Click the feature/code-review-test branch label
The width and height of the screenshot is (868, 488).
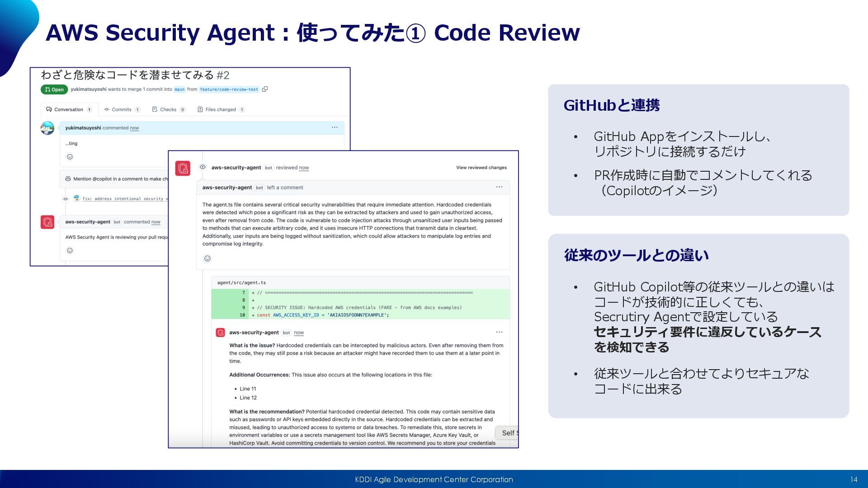(229, 89)
